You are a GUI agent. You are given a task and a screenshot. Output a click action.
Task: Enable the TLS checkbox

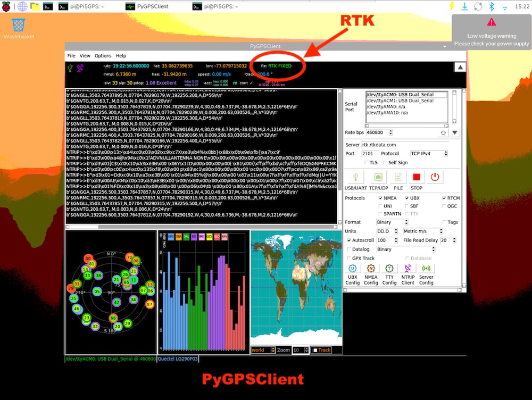coord(366,163)
